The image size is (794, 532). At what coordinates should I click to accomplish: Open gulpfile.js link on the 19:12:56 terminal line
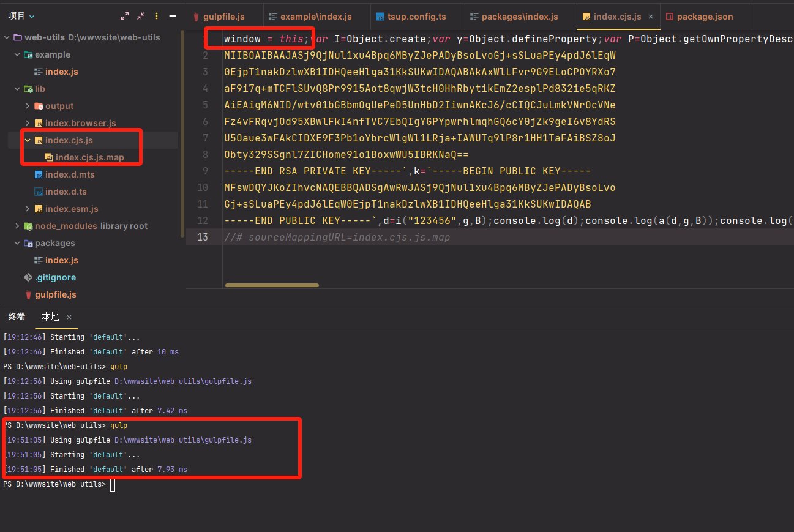pyautogui.click(x=183, y=381)
